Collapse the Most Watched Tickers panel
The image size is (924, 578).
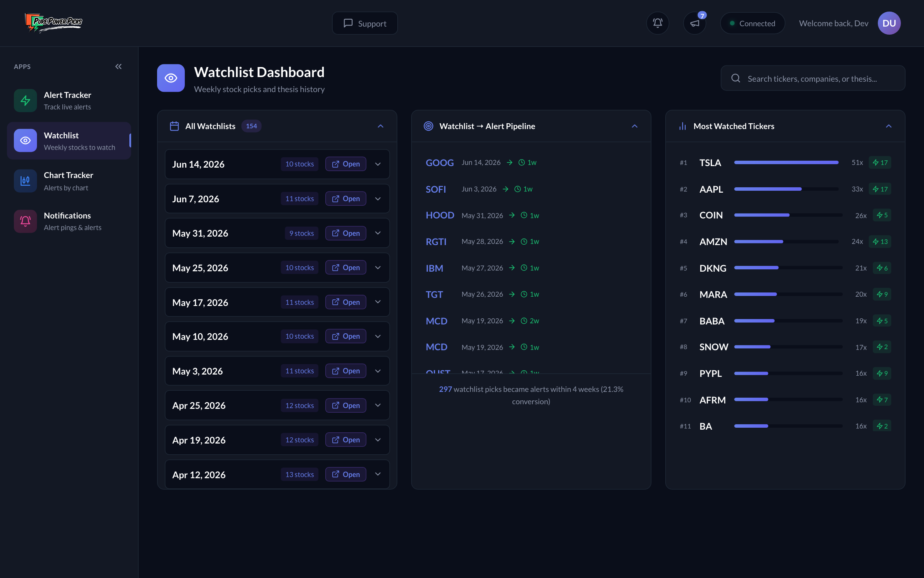[x=889, y=126]
